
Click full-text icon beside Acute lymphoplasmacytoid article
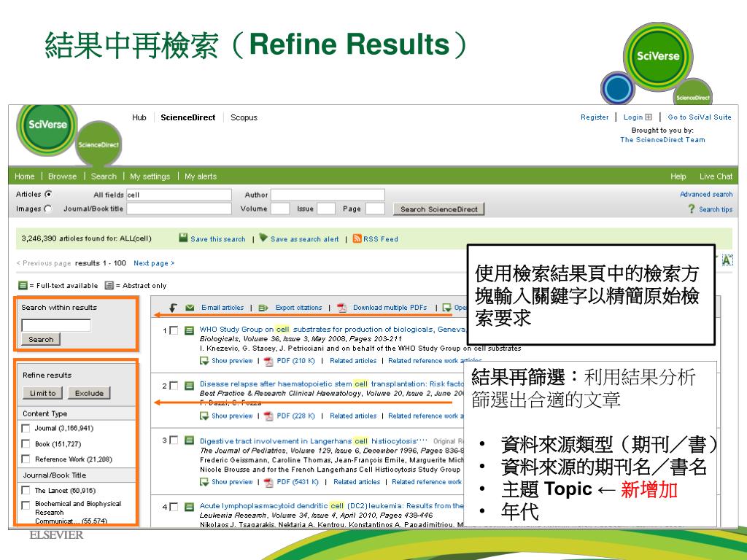[x=189, y=507]
